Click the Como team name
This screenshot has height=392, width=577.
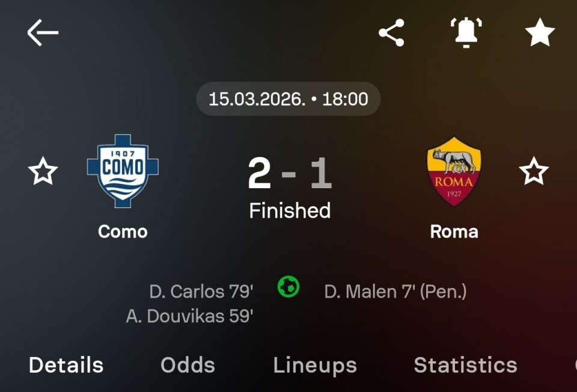(x=123, y=231)
